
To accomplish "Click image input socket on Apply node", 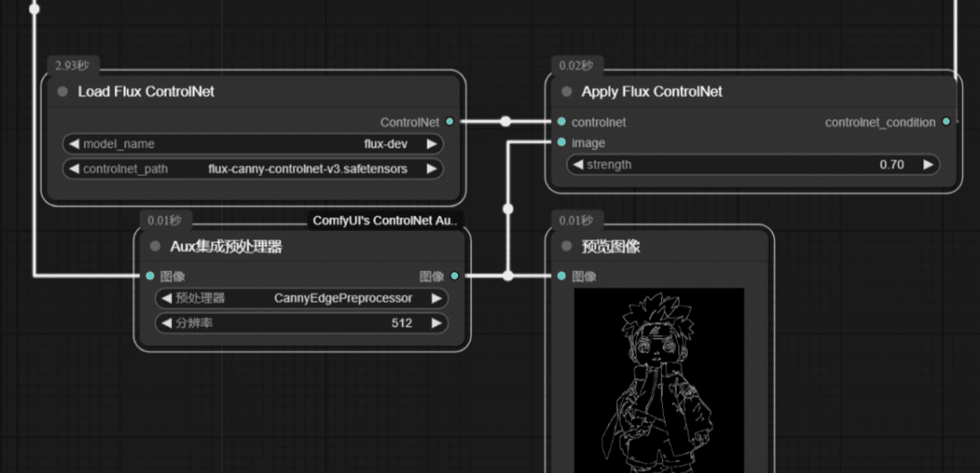I will (562, 142).
